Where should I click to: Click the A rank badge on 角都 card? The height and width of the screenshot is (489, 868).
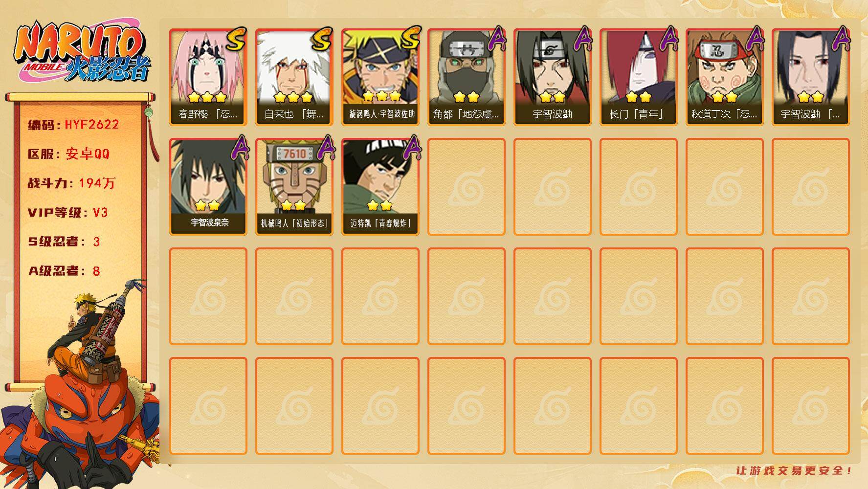pos(496,39)
